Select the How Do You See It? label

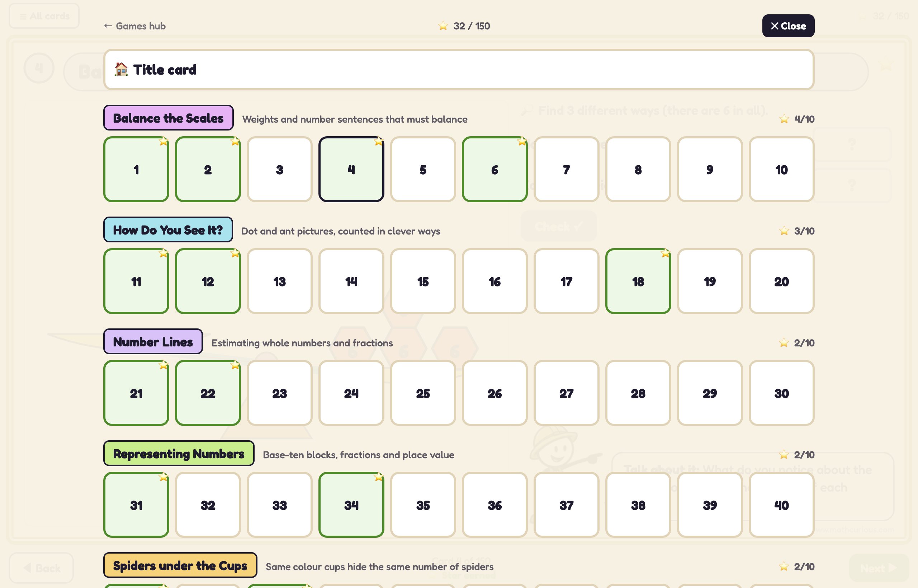[x=168, y=230]
